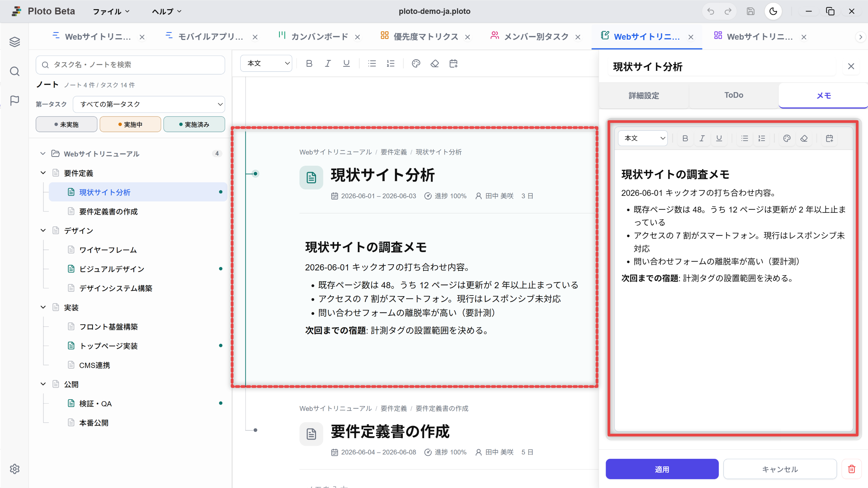Apply underline in the main note toolbar
This screenshot has height=488, width=868.
coord(346,63)
